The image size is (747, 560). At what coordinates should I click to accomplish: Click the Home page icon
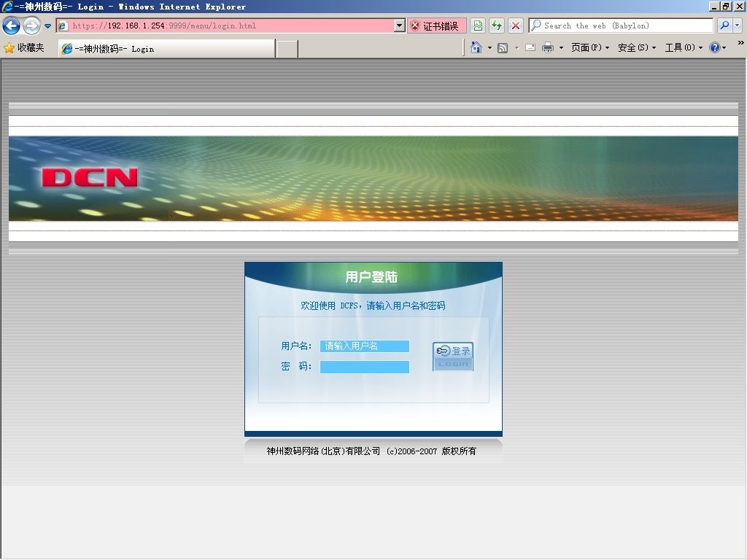(476, 47)
